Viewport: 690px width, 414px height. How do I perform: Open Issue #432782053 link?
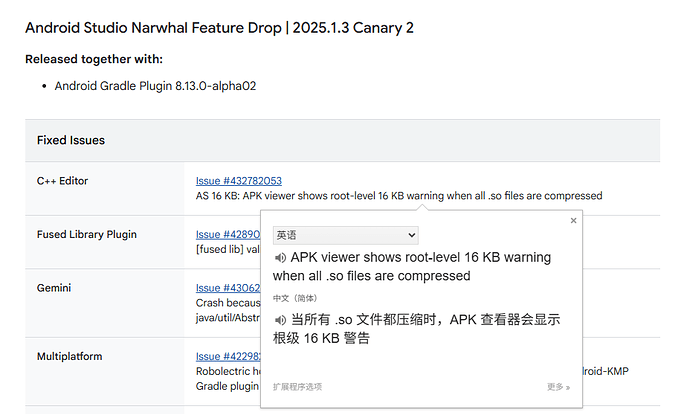pos(238,181)
